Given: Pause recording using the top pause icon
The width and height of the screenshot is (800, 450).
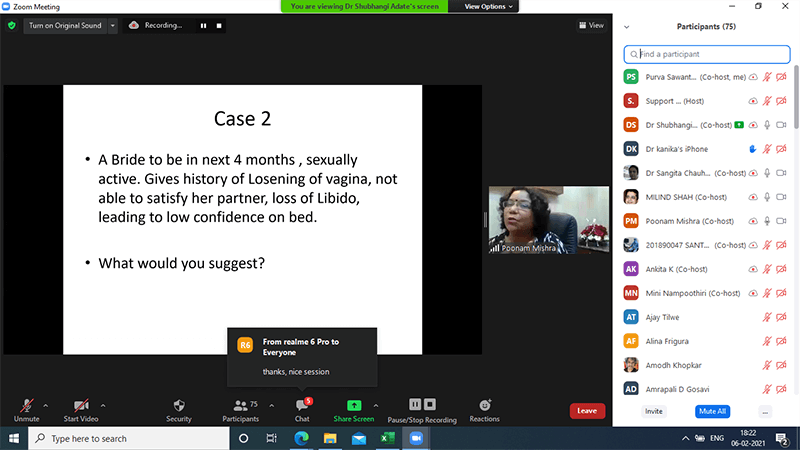Looking at the screenshot, I should [202, 25].
